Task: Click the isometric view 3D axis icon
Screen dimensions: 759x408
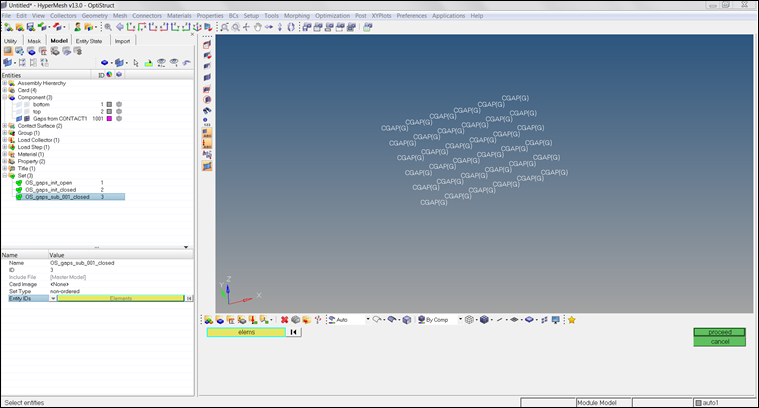Action: point(197,27)
